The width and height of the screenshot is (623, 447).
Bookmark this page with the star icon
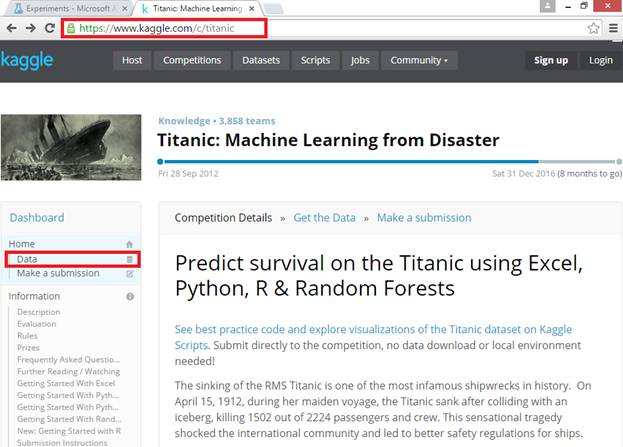(x=594, y=28)
